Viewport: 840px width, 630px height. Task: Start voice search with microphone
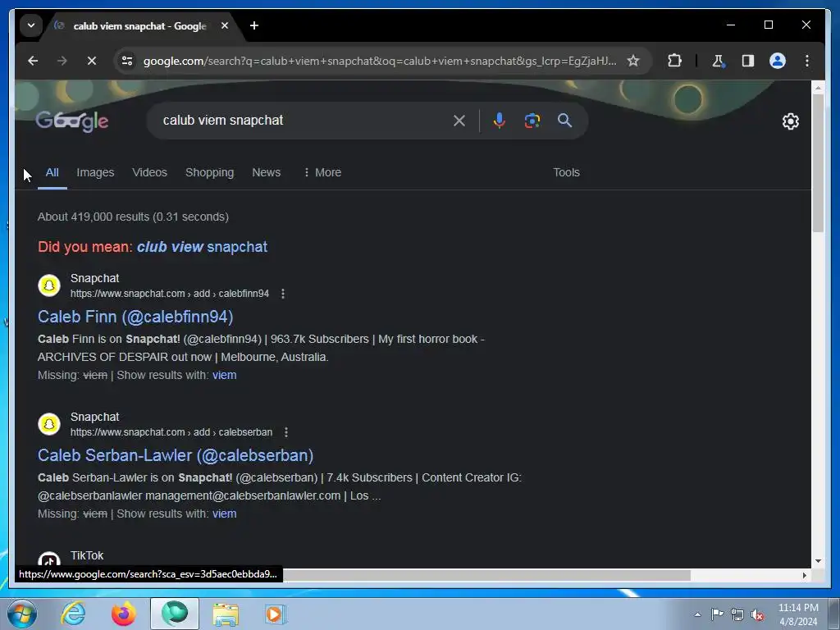[500, 121]
